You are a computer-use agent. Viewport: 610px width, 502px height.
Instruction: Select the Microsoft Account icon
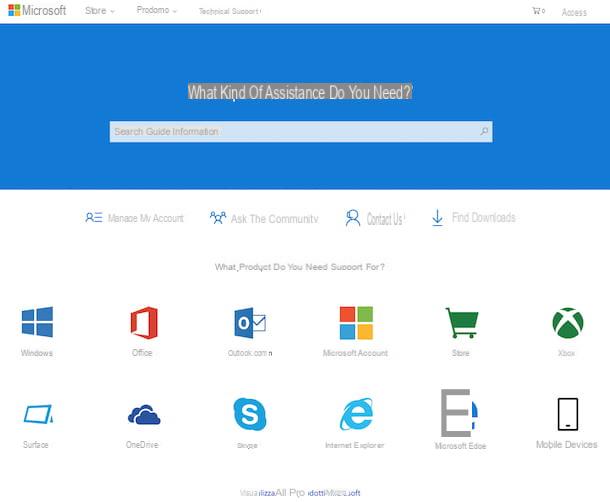356,323
